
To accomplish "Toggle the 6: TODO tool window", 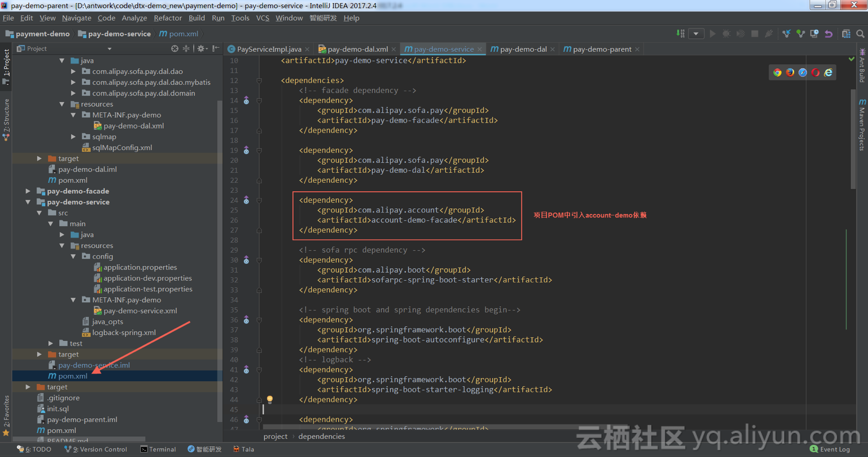I will click(x=34, y=449).
